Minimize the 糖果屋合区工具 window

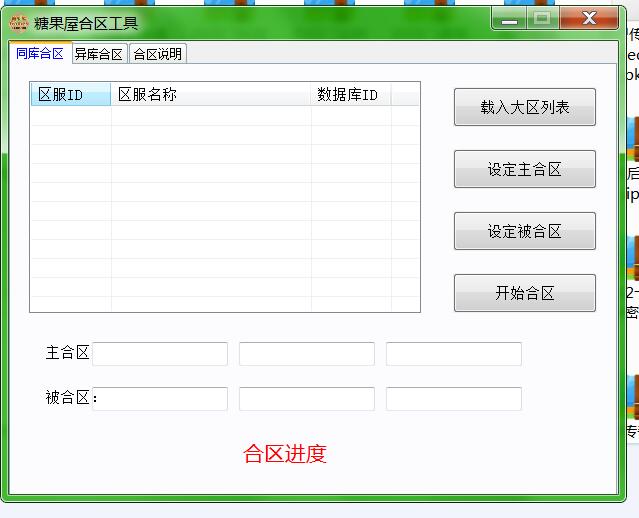[x=508, y=19]
